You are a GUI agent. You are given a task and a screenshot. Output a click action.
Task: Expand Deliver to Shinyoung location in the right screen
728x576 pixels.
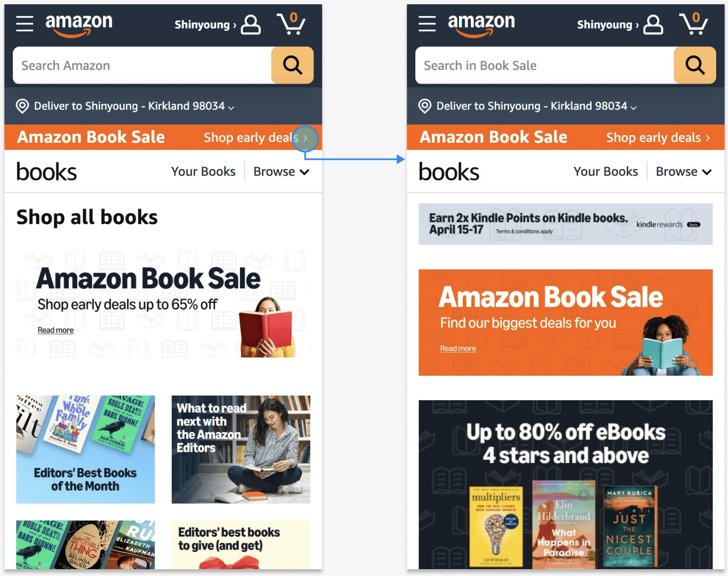[528, 106]
